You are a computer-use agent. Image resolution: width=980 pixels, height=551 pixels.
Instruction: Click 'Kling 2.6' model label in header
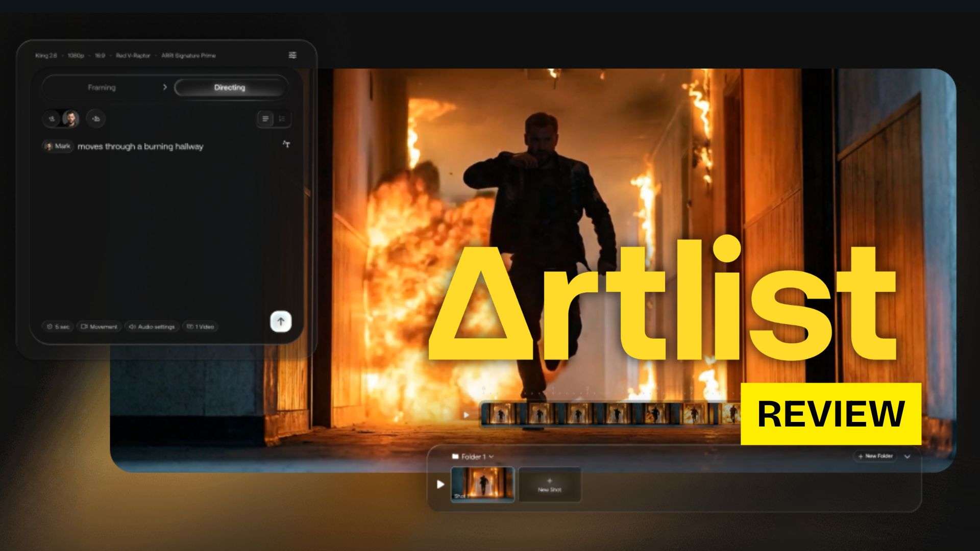coord(46,56)
